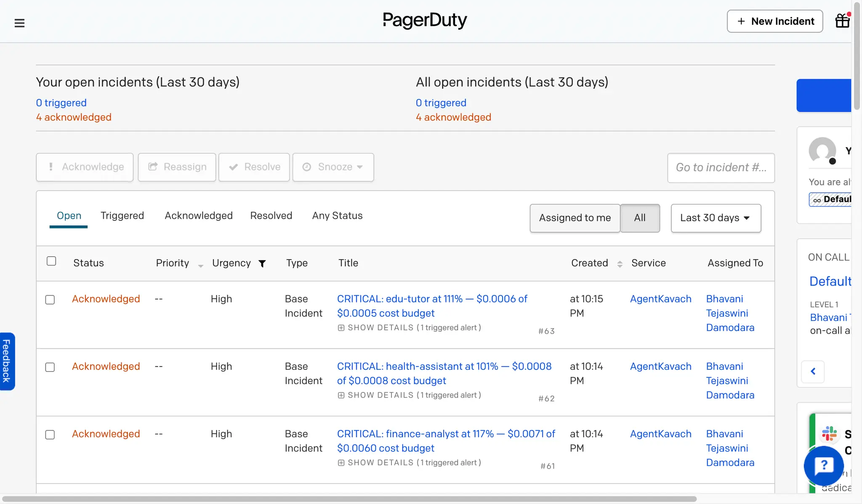Open the health-assistant at 101% incident
Image resolution: width=862 pixels, height=504 pixels.
pos(444,373)
